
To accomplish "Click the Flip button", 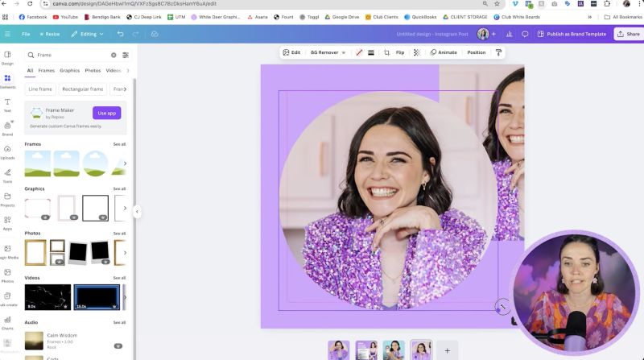I will pyautogui.click(x=400, y=52).
